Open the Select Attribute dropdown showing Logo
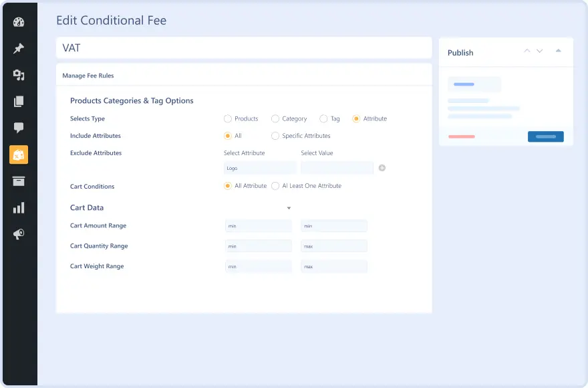588x388 pixels. click(x=260, y=168)
